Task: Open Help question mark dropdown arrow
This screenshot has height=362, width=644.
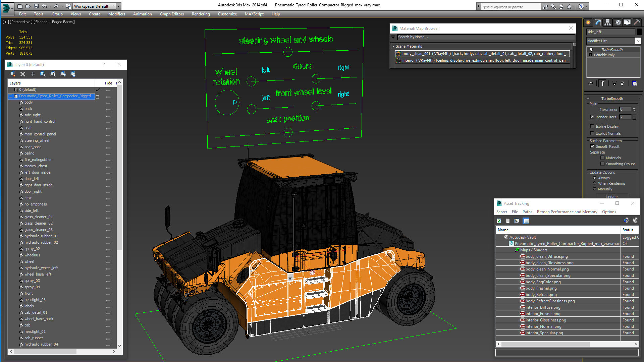Action: (x=587, y=6)
